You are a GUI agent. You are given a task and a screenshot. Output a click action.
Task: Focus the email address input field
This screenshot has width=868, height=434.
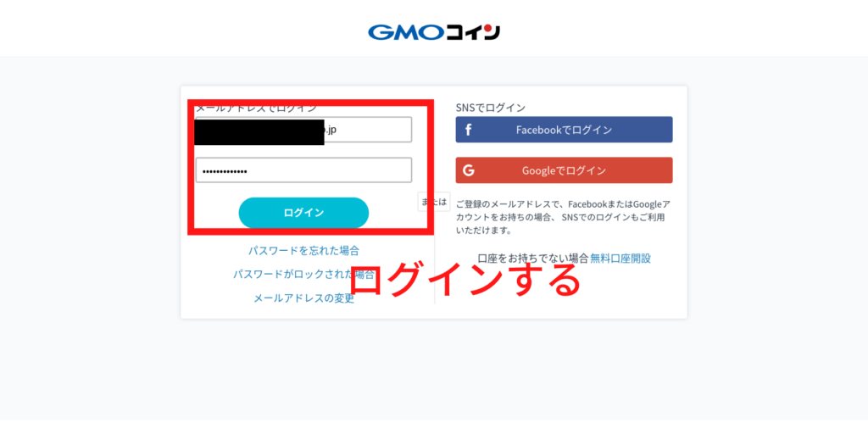(x=303, y=130)
